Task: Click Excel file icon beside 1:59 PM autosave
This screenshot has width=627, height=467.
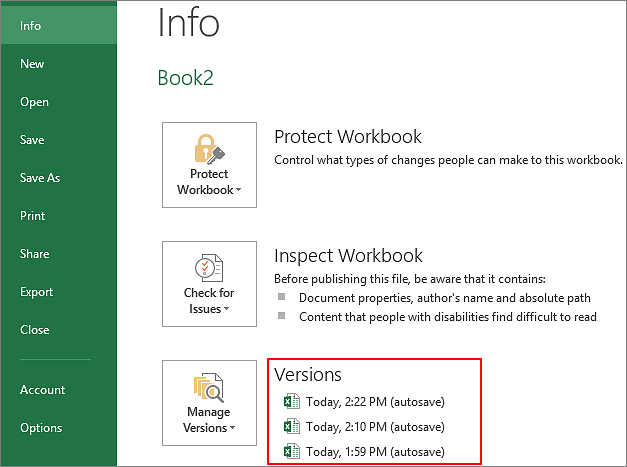Action: (292, 452)
